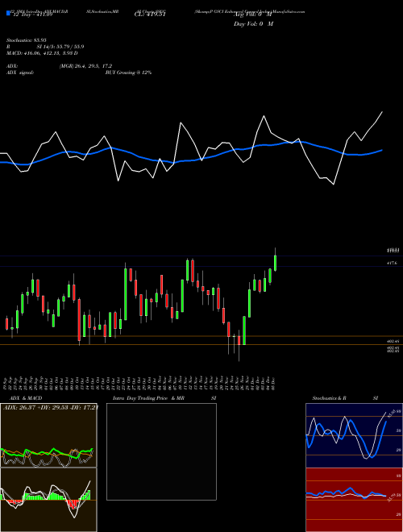Click the Day Vol: 0 M label
This screenshot has width=403, height=532.
[253, 24]
